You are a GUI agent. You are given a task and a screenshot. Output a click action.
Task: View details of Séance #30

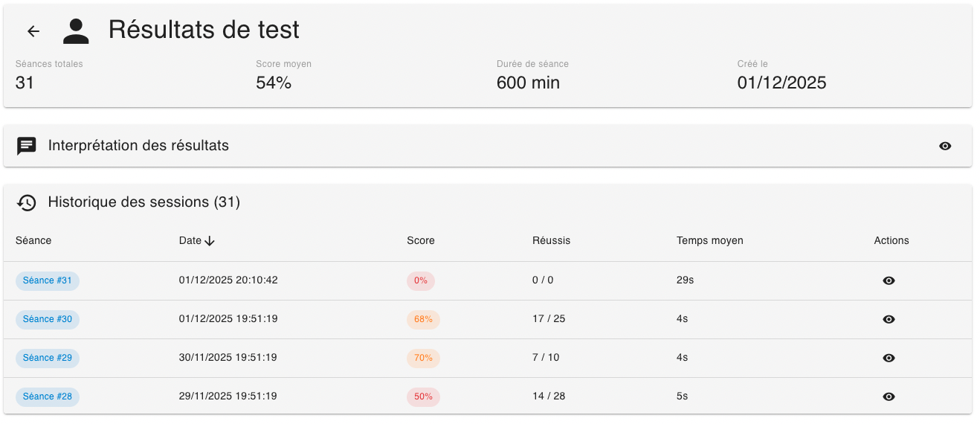889,319
